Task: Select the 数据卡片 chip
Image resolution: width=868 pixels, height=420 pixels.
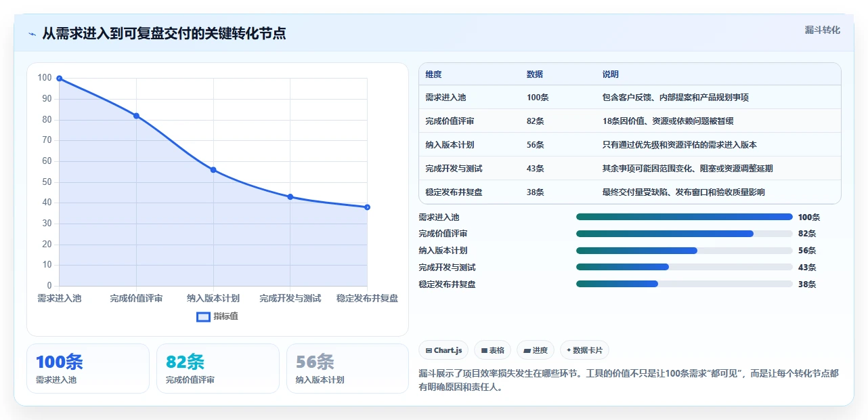Action: [584, 350]
